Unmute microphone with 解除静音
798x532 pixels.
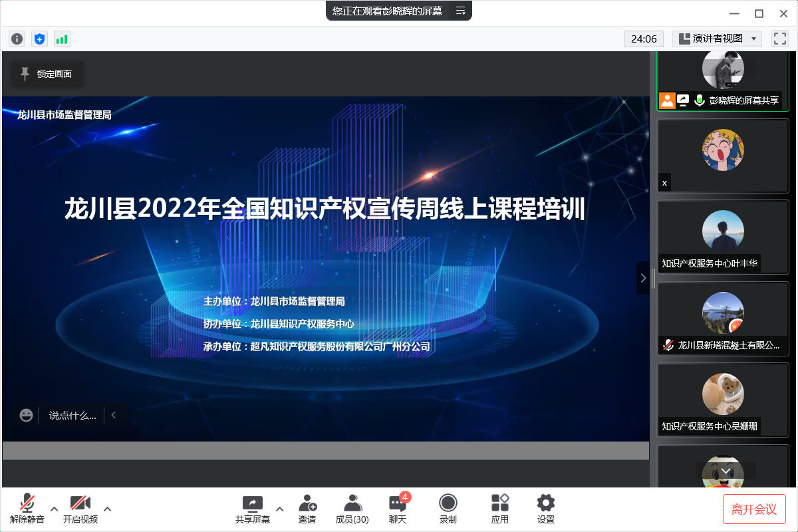27,509
